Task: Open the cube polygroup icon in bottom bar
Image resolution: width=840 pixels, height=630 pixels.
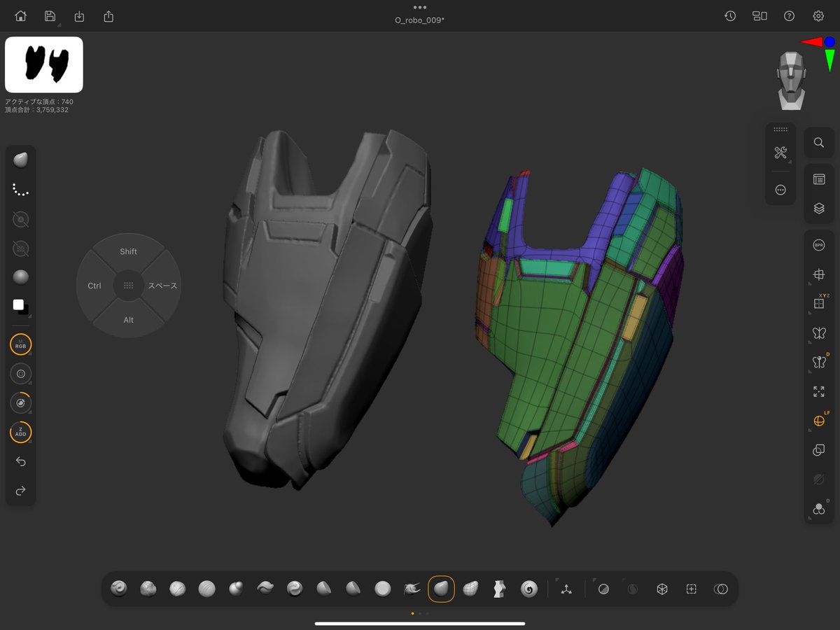Action: pyautogui.click(x=661, y=589)
